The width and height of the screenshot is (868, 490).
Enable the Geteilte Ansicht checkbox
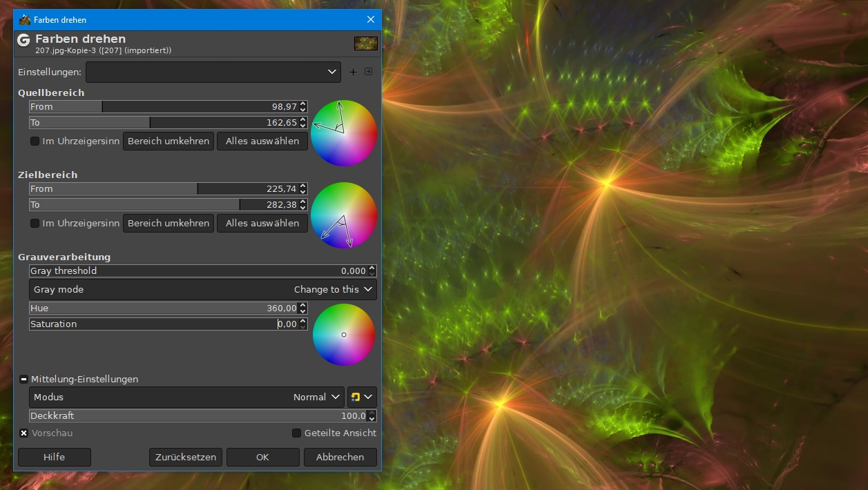297,433
